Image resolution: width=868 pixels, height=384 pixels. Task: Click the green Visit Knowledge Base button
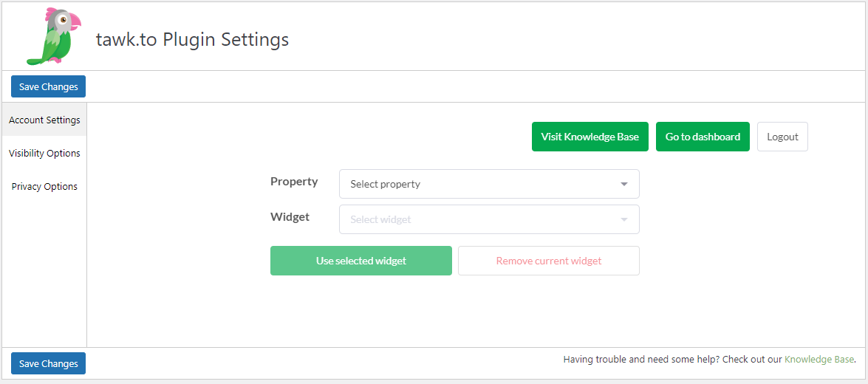point(590,137)
